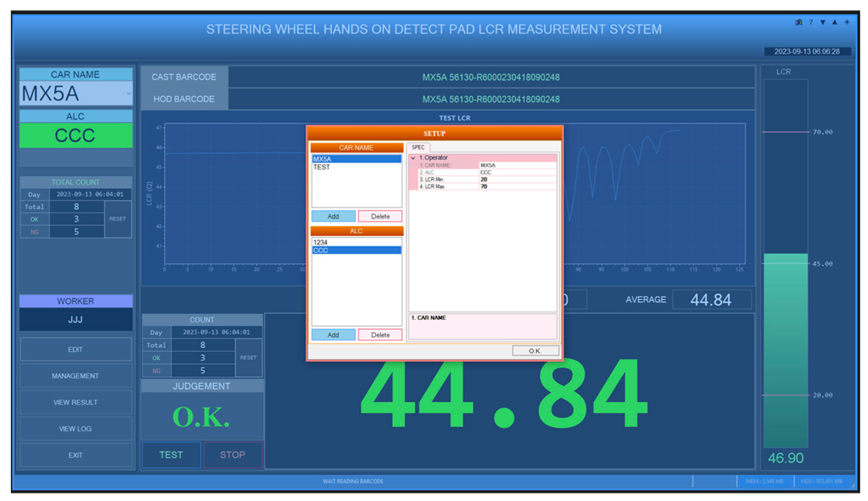Click the down triangle title bar icon
The width and height of the screenshot is (868, 501).
[x=823, y=22]
